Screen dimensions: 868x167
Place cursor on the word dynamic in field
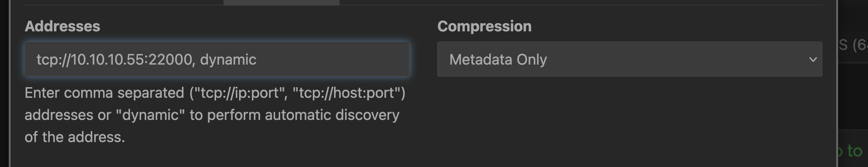(x=228, y=60)
